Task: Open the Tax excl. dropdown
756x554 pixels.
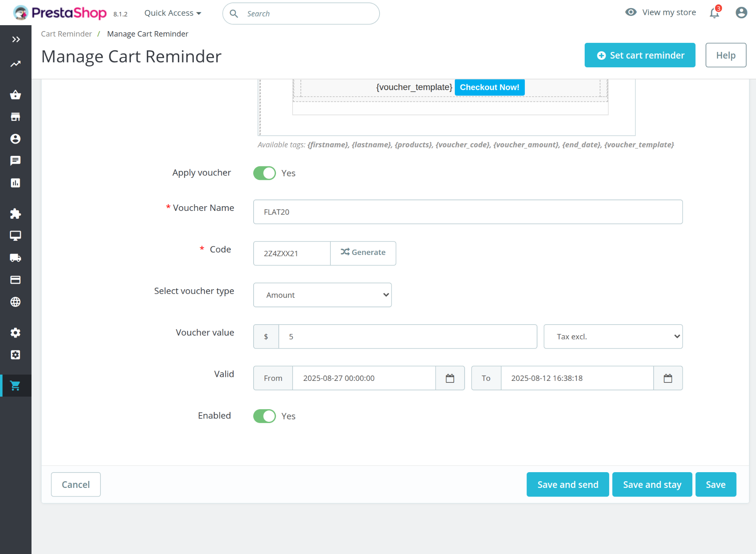Action: tap(613, 336)
